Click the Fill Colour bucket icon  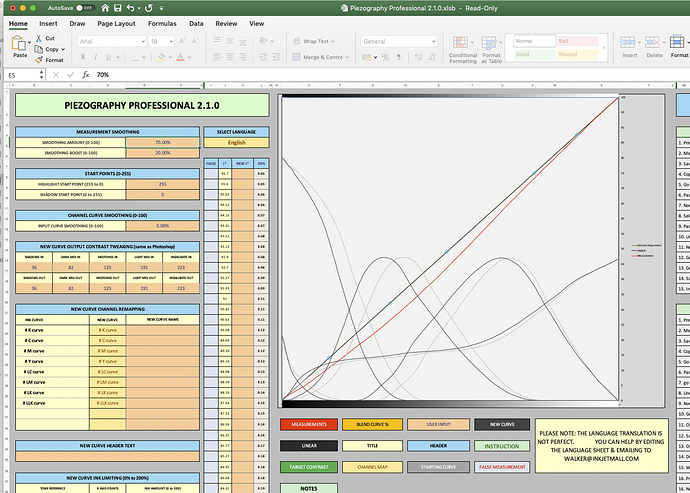[161, 57]
